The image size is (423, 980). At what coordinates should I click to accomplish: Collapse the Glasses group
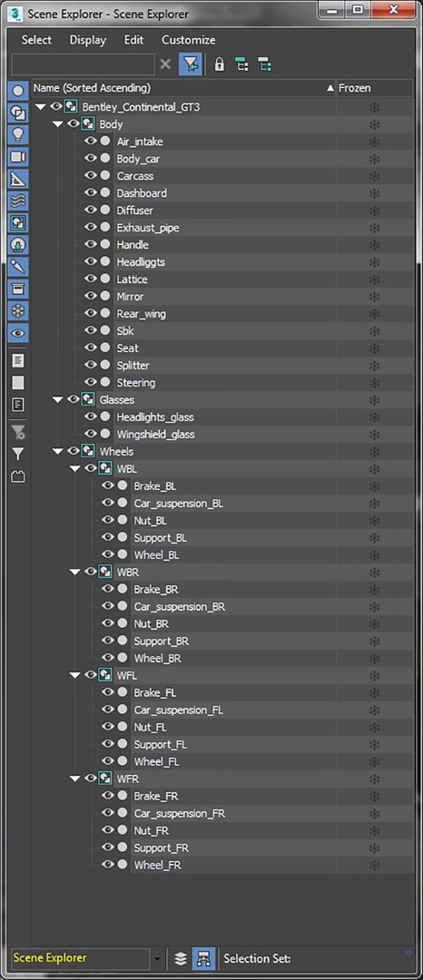pyautogui.click(x=58, y=399)
